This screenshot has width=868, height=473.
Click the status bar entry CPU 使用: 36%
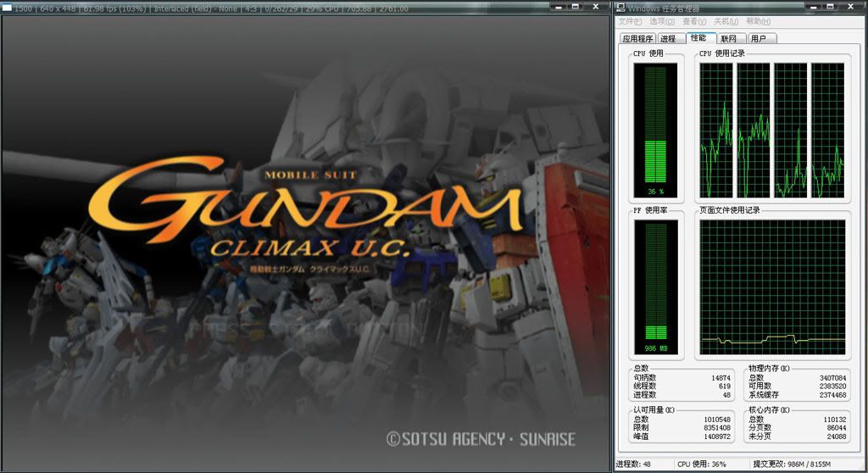coord(701,465)
